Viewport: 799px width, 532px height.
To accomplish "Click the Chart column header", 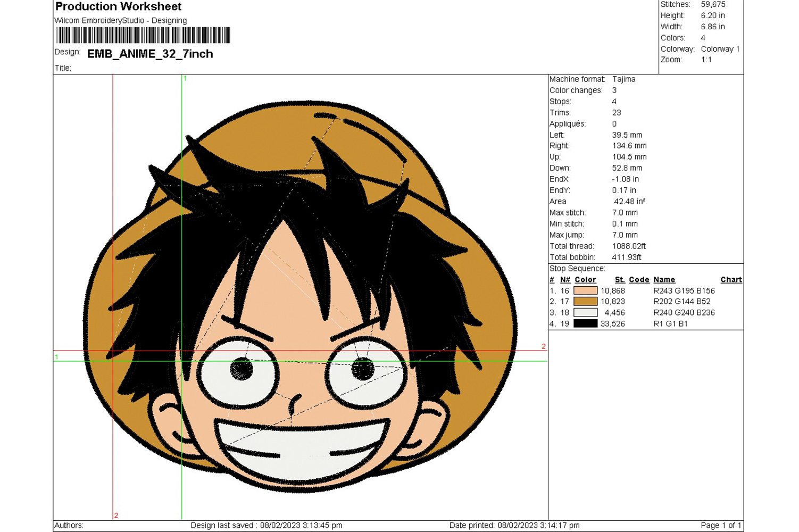I will click(x=731, y=280).
